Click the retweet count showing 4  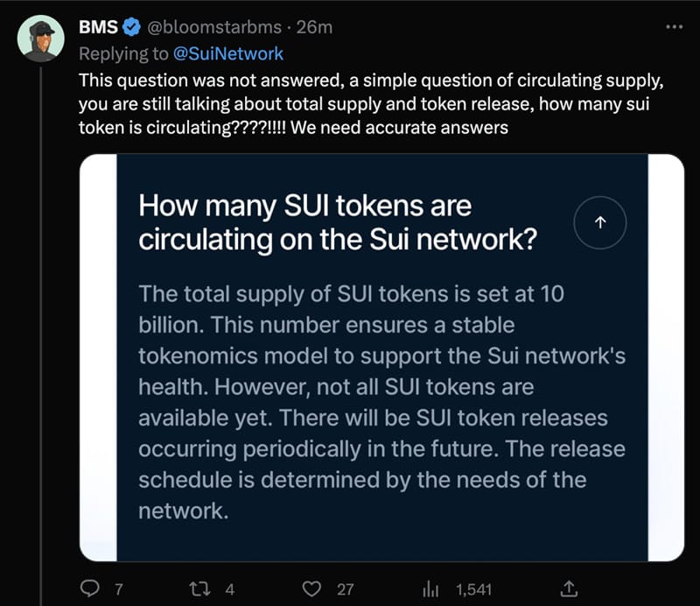pos(229,589)
